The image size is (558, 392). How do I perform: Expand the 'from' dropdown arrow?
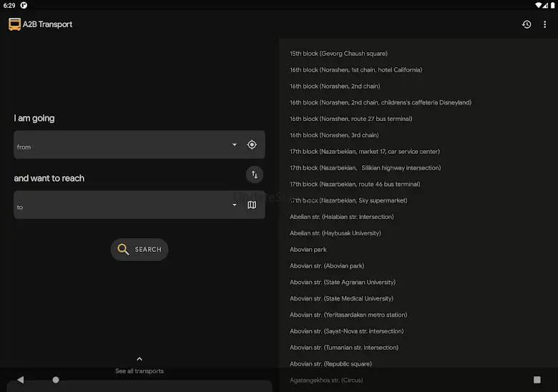234,144
